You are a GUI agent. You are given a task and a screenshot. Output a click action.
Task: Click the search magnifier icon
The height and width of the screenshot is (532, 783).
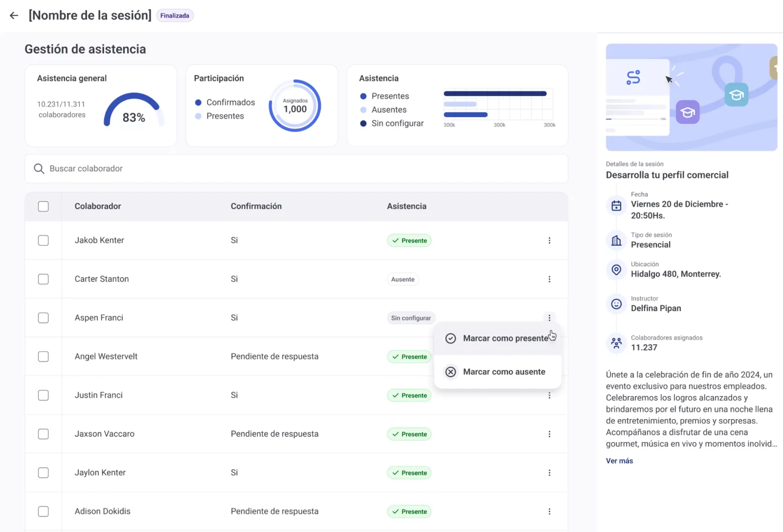point(39,169)
